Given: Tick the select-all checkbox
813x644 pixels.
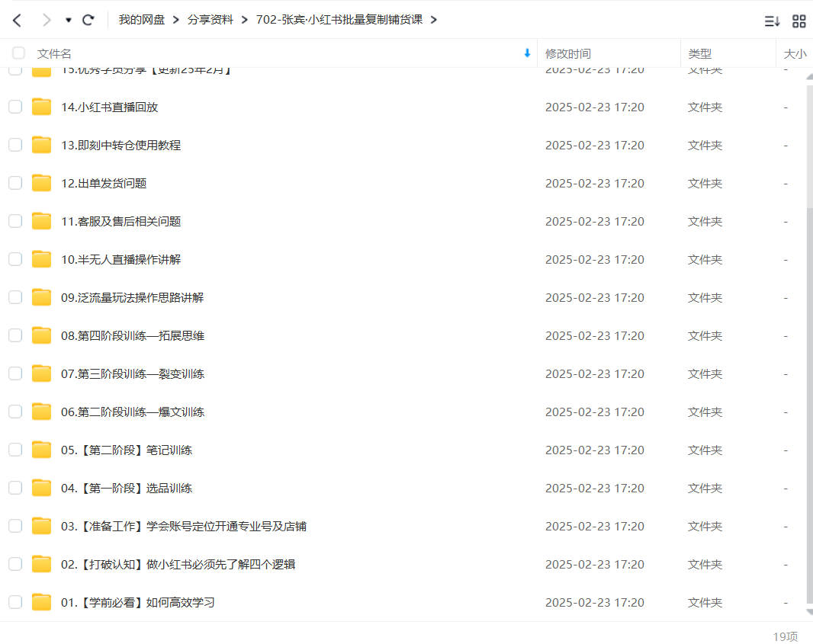Looking at the screenshot, I should coord(18,53).
